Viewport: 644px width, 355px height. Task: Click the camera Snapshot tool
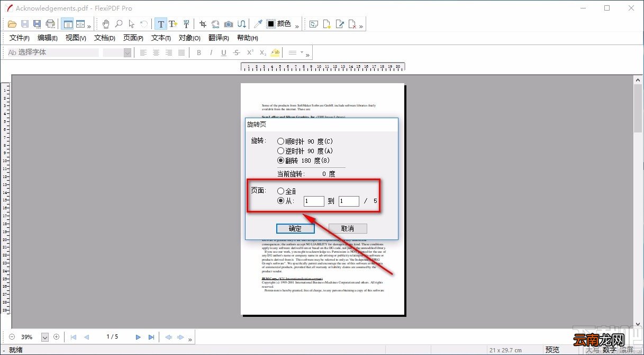tap(229, 24)
